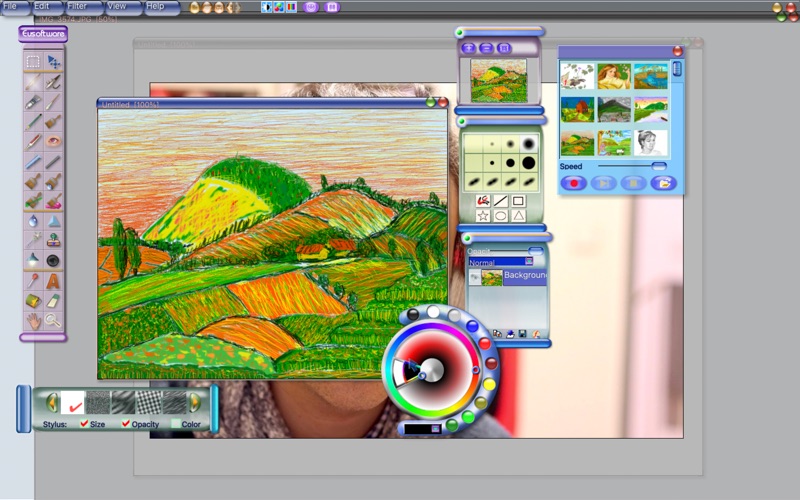Toggle the Stylus Opacity checkbox
800x500 pixels.
pos(126,424)
